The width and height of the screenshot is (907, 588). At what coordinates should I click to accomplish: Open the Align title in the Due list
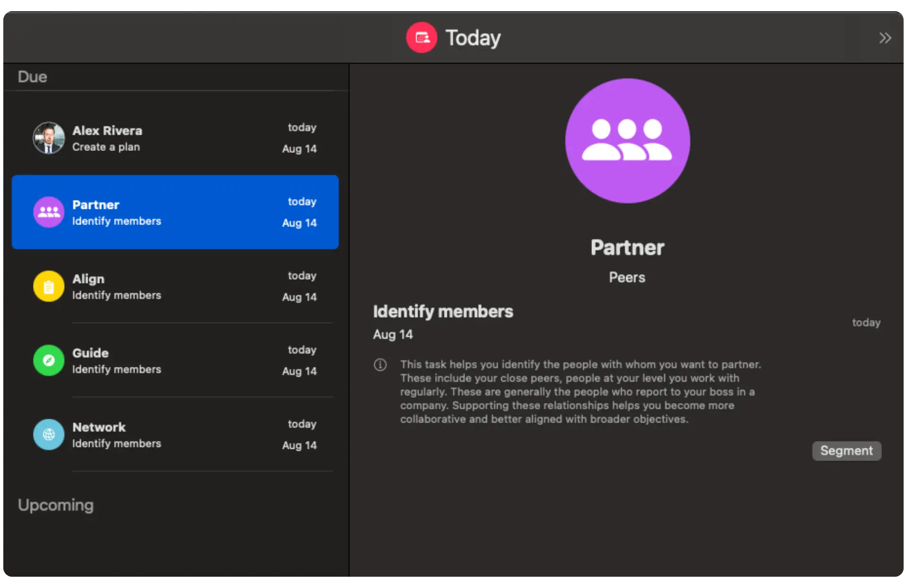tap(88, 279)
